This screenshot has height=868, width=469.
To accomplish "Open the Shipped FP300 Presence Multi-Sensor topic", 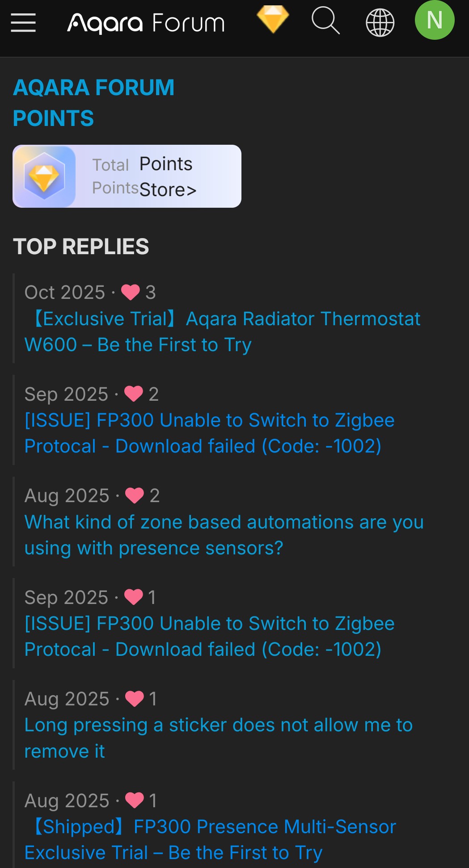I will [210, 839].
